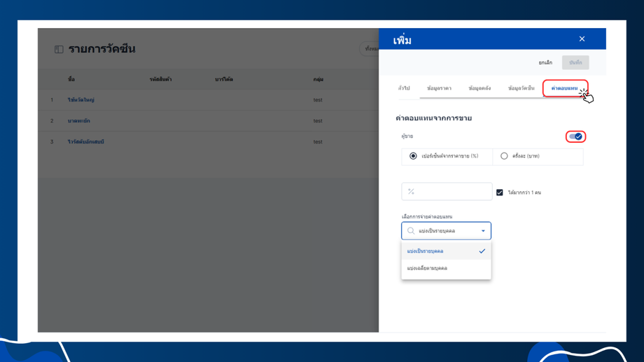Choose แบ่งเป็นรายบุคคล from dropdown list
644x362 pixels.
click(446, 251)
